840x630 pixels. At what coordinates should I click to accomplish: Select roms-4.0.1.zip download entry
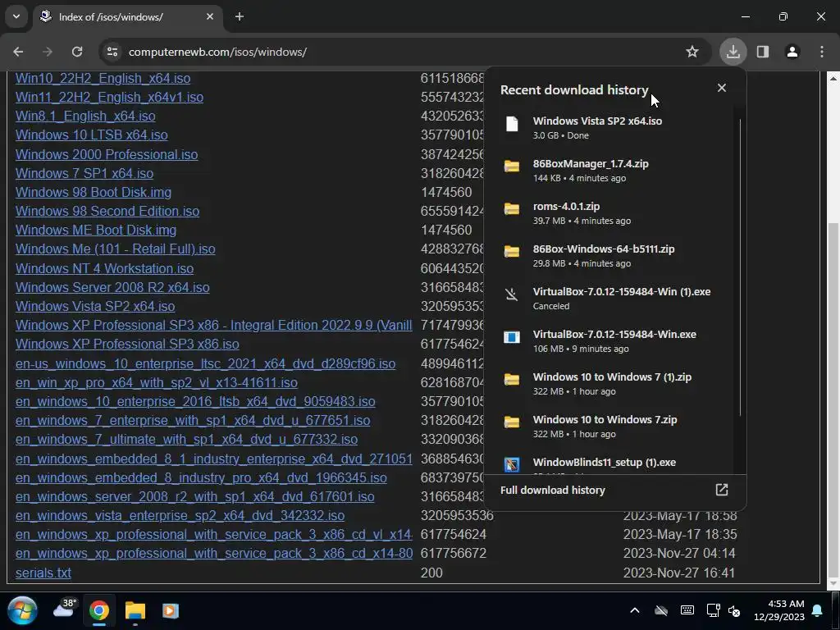(x=610, y=212)
